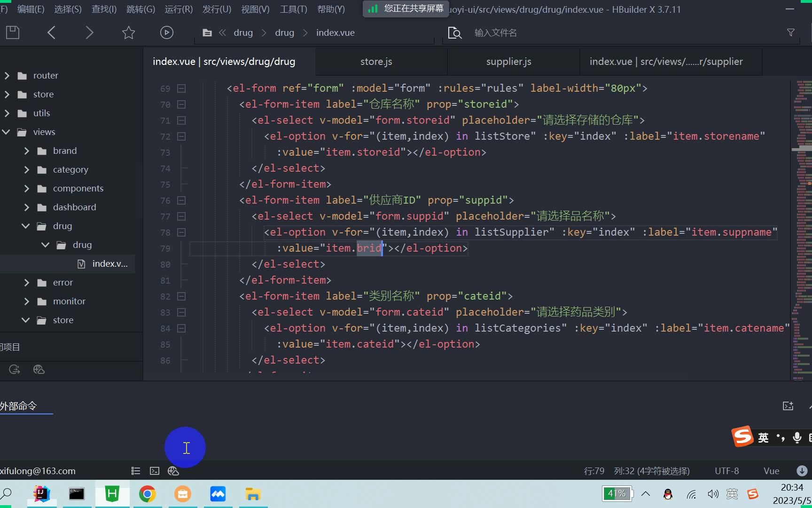Click the code minimap on the right

802,230
